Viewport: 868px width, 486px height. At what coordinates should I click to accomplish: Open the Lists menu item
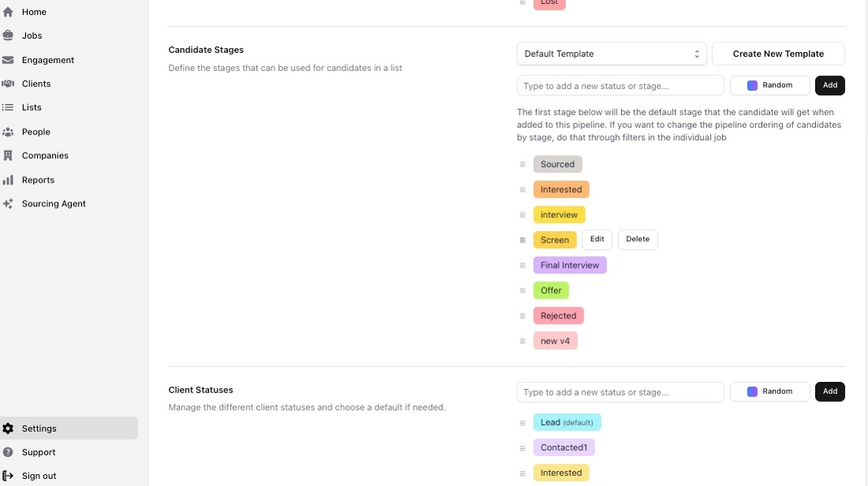[32, 107]
